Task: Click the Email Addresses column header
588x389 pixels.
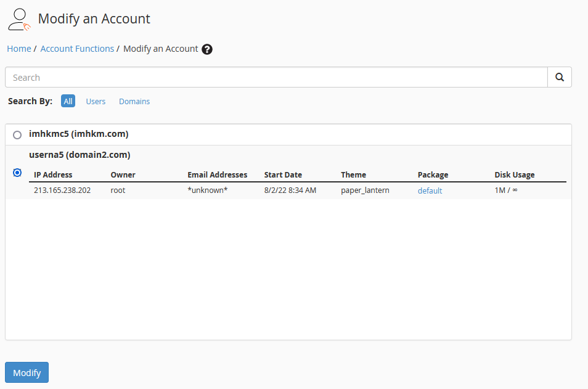Action: (x=217, y=174)
